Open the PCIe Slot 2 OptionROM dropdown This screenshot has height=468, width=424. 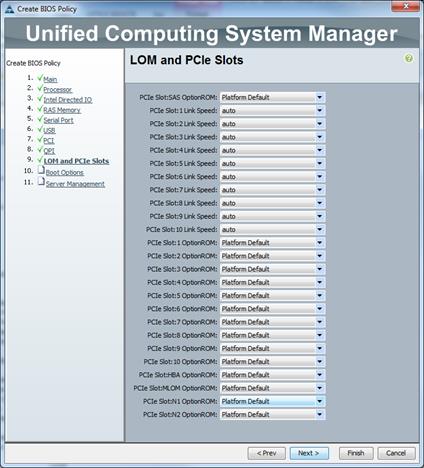pos(272,256)
